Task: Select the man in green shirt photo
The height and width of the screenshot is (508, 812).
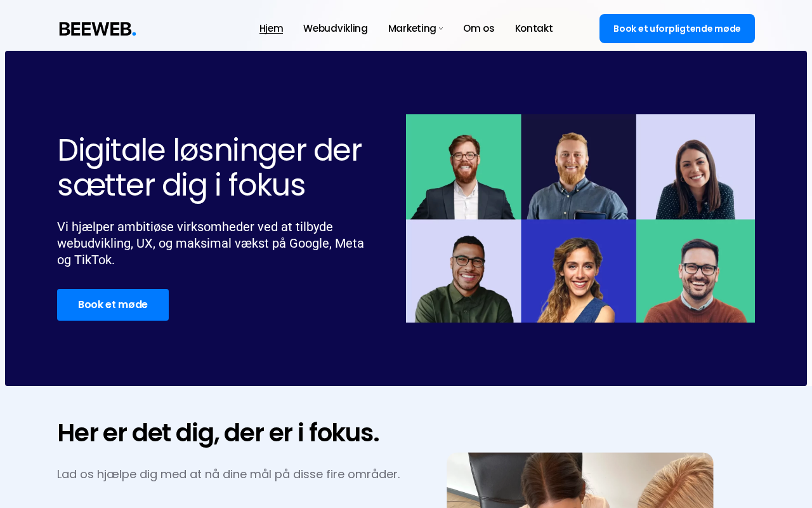Action: point(463,271)
